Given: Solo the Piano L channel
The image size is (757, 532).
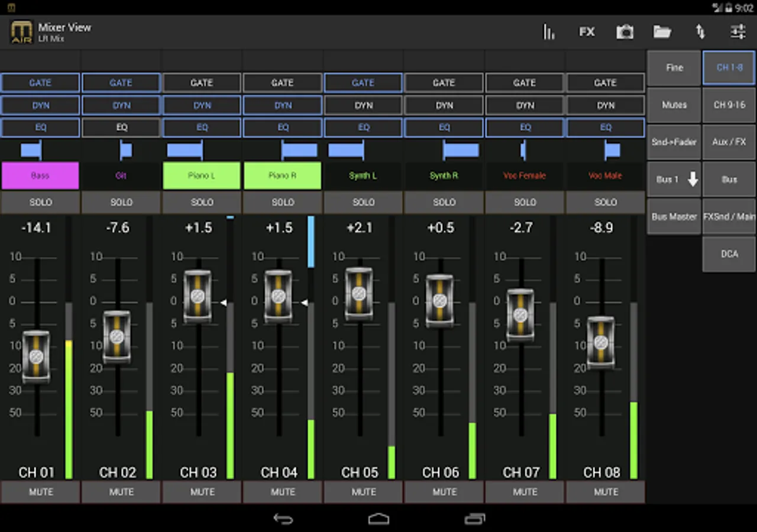Looking at the screenshot, I should (x=202, y=202).
